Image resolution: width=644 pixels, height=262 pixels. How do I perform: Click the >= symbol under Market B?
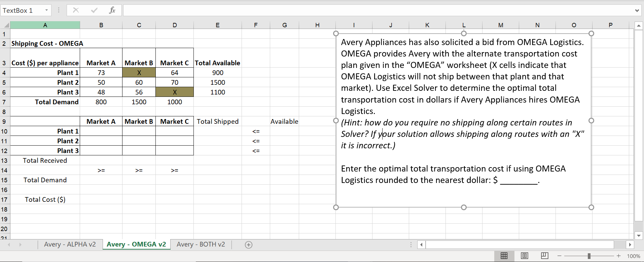[x=139, y=170]
